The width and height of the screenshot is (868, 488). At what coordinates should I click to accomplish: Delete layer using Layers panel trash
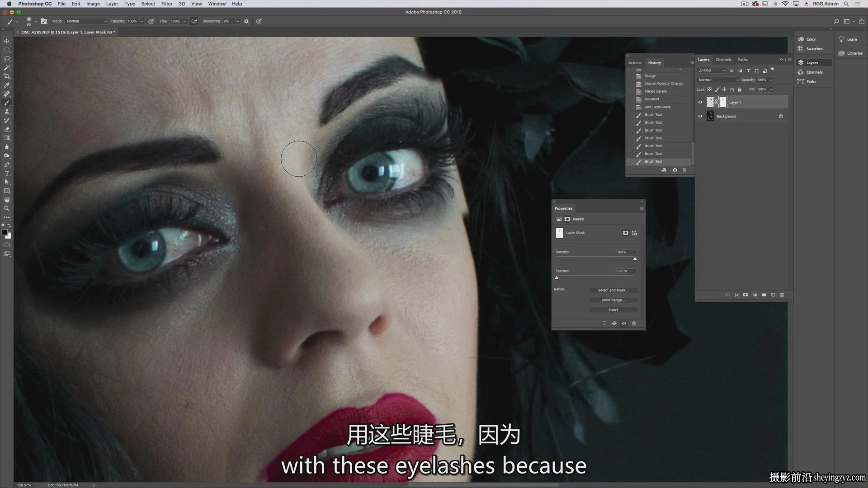[x=782, y=295]
